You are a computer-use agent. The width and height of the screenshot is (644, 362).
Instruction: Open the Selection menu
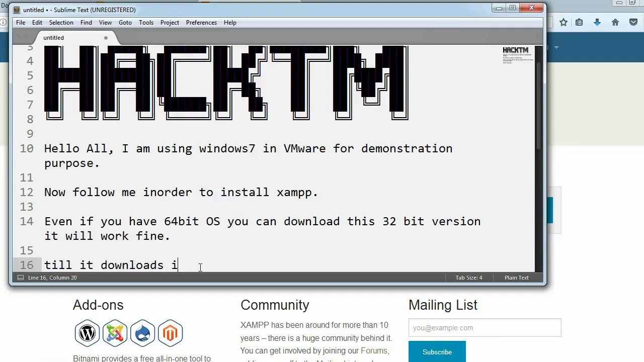click(x=61, y=23)
